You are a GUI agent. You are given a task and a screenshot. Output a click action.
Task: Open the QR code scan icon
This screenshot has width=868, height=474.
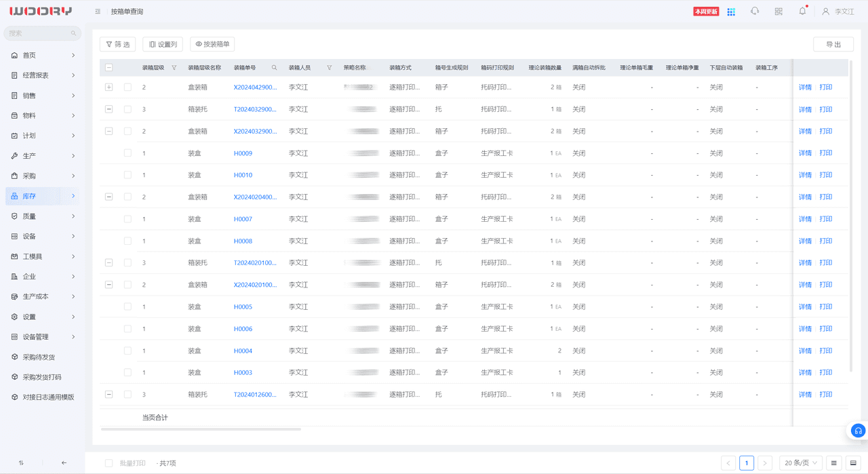tap(778, 12)
